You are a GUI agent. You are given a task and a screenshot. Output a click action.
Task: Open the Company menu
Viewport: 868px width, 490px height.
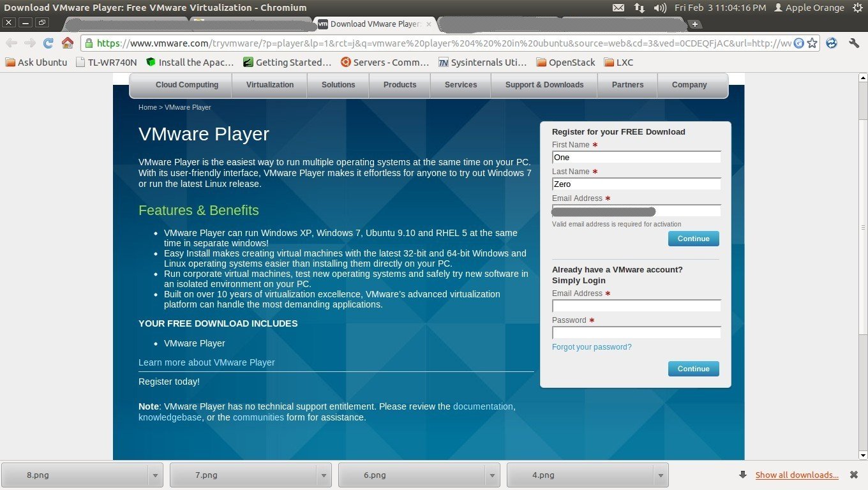pyautogui.click(x=689, y=85)
